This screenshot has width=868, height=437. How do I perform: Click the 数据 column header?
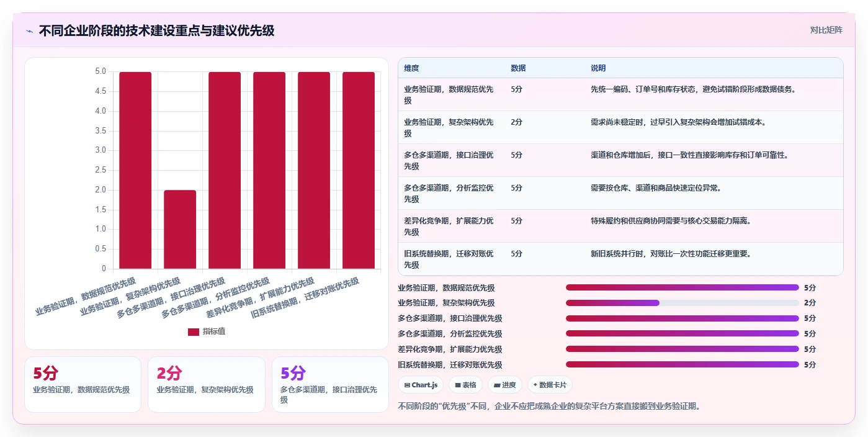tap(518, 68)
